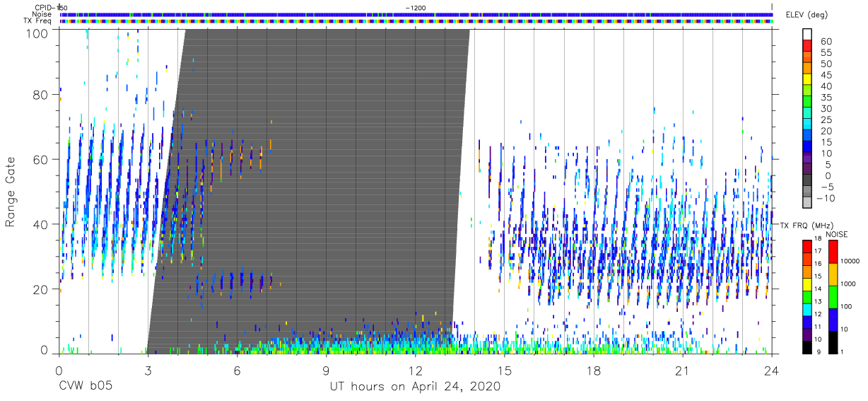
Task: Click the '45' label on ELEV color bar
Action: [x=826, y=75]
